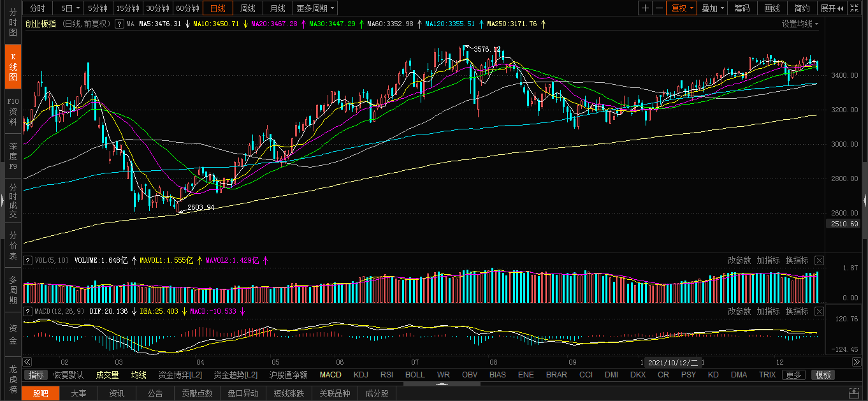The width and height of the screenshot is (868, 401).
Task: Click the pop-out icon at bottom right corner
Action: (853, 393)
